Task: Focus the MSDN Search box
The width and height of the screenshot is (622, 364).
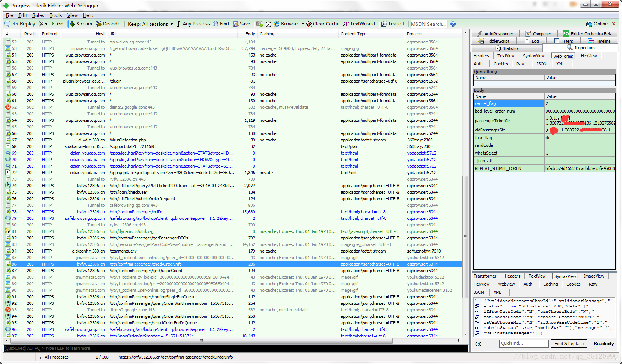Action: point(428,24)
